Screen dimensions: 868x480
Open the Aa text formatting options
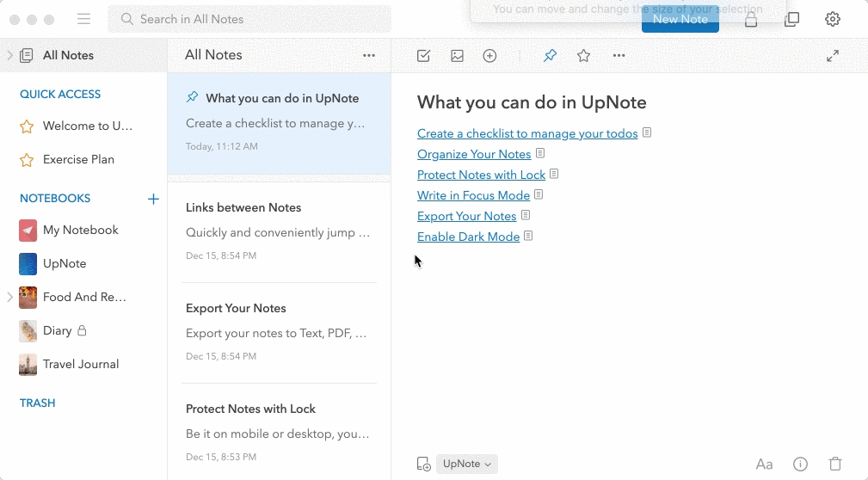pos(764,464)
